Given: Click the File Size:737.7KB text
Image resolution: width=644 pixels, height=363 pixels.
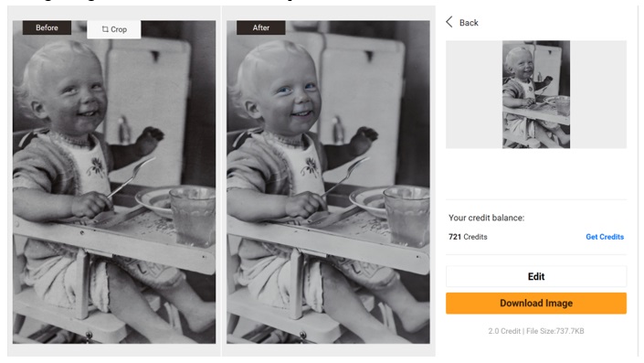Looking at the screenshot, I should pyautogui.click(x=555, y=331).
